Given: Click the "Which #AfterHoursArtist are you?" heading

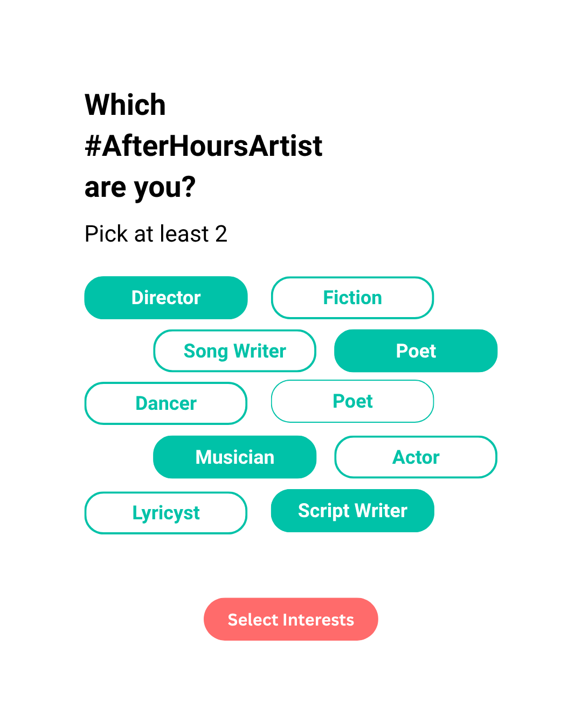Looking at the screenshot, I should coord(203,146).
